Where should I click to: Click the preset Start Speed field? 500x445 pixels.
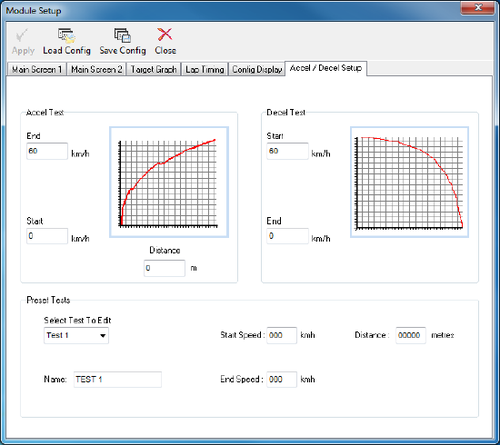pos(282,335)
